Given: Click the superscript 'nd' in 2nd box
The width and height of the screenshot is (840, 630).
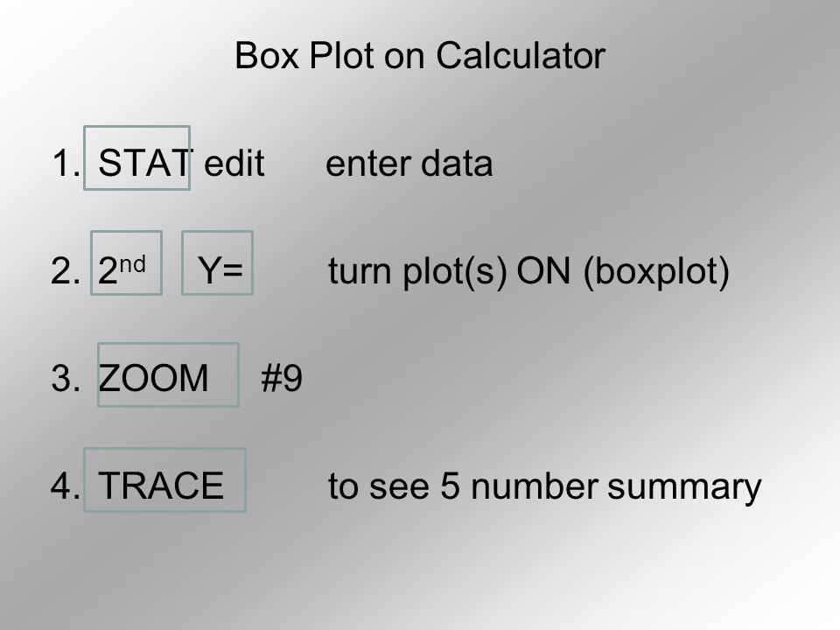Looking at the screenshot, I should click(x=132, y=264).
